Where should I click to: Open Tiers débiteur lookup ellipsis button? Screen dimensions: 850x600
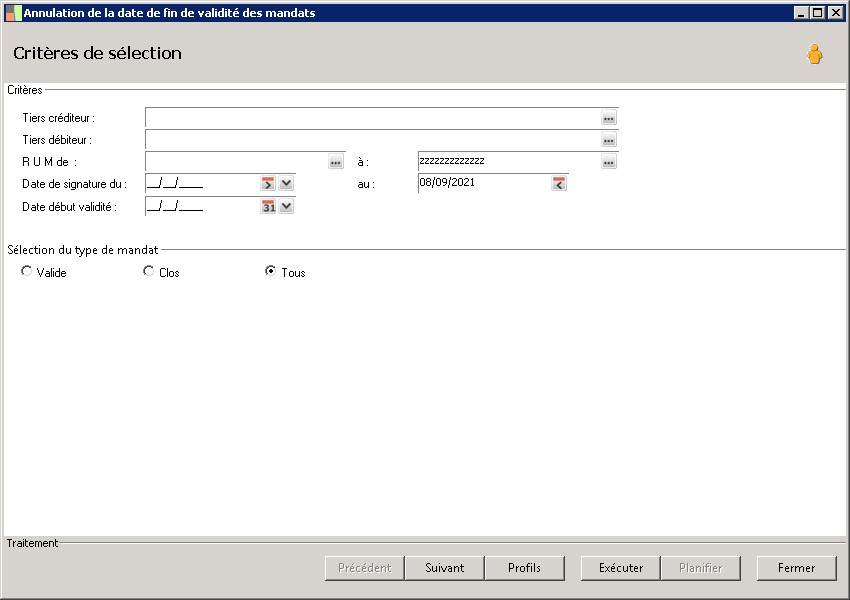coord(609,140)
